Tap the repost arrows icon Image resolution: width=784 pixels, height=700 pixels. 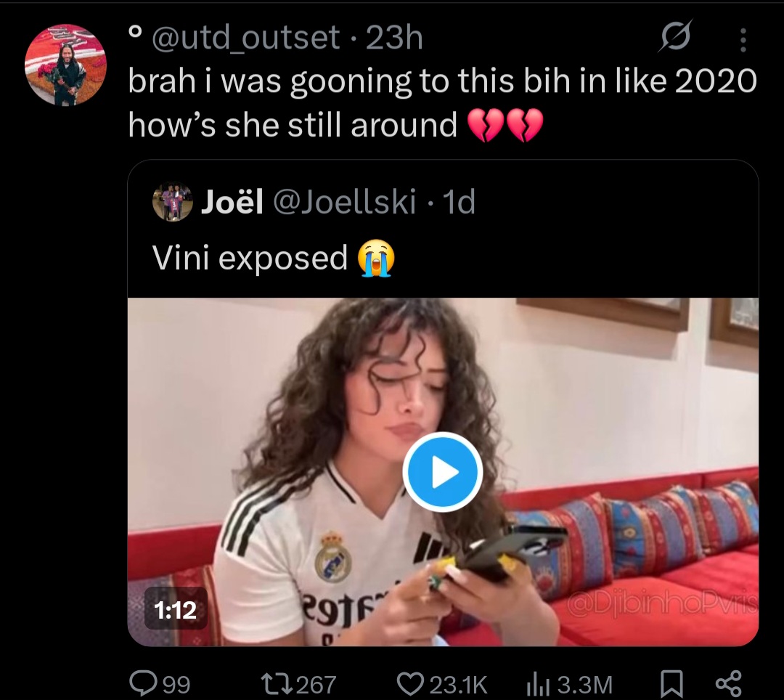pos(277,683)
